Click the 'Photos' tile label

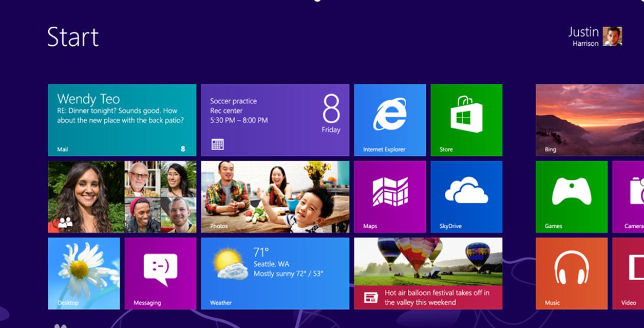218,226
